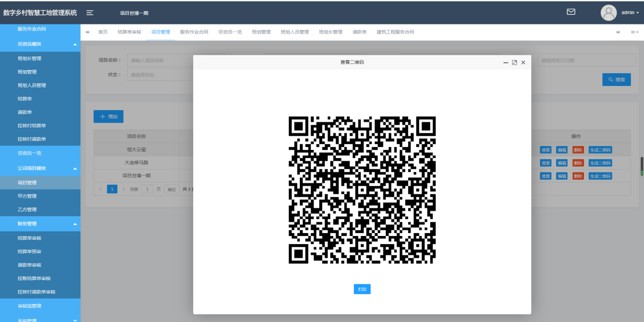
Task: Click 生成二维码 for the 恒大云玺 row
Action: coord(600,150)
